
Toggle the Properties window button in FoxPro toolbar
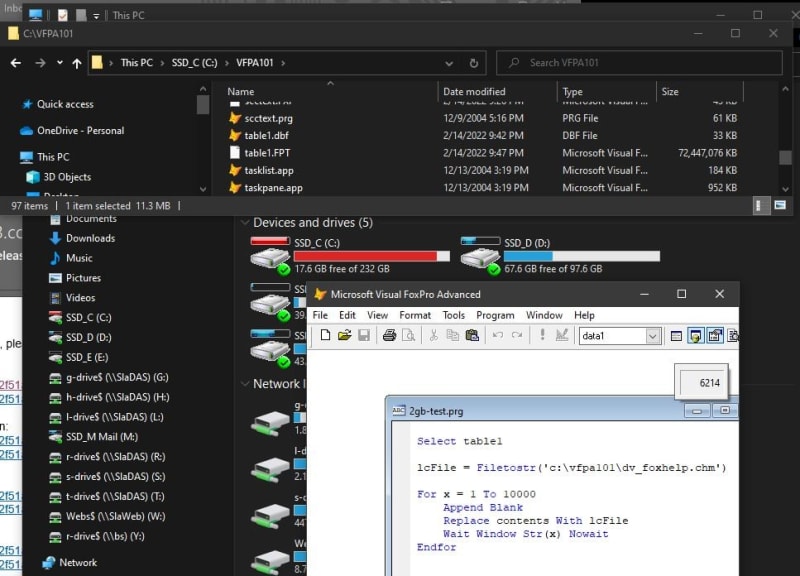pyautogui.click(x=715, y=336)
